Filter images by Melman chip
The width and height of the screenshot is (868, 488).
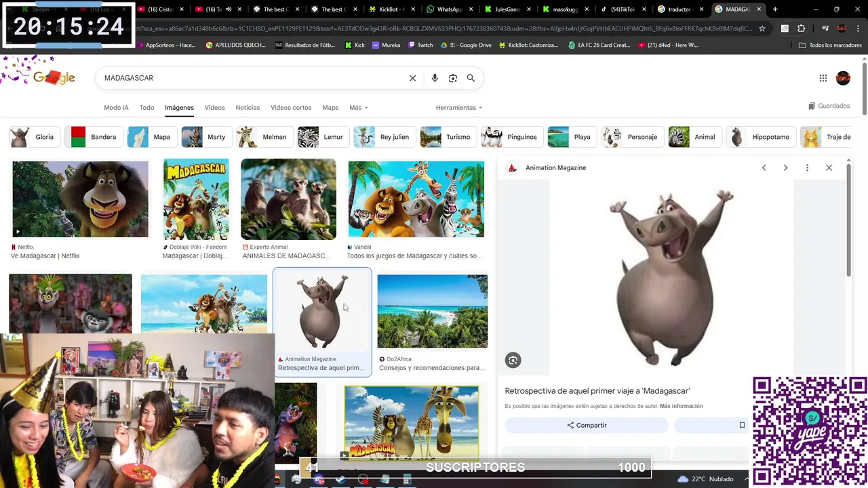tap(264, 137)
